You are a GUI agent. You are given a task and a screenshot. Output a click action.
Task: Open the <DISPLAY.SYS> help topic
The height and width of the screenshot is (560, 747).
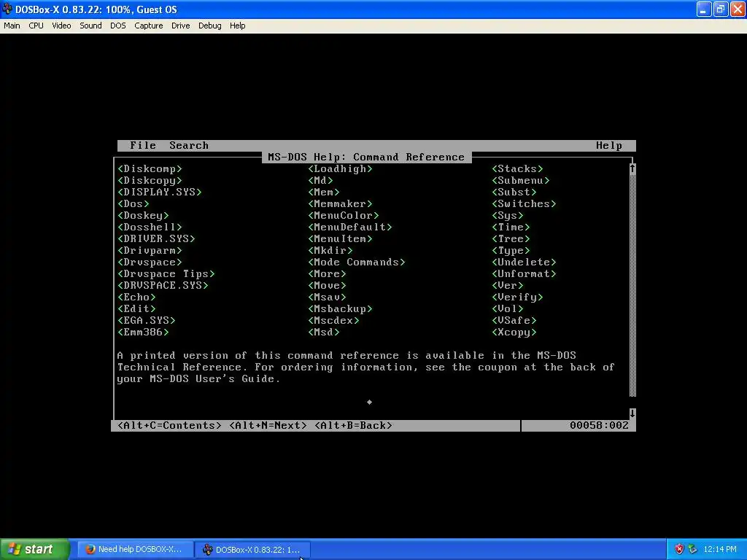tap(160, 192)
